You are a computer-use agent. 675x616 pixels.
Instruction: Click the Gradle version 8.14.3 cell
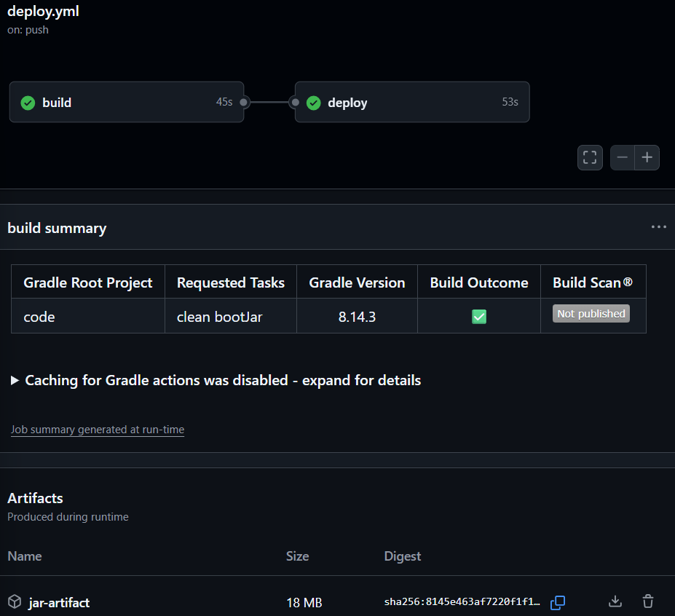pyautogui.click(x=357, y=317)
